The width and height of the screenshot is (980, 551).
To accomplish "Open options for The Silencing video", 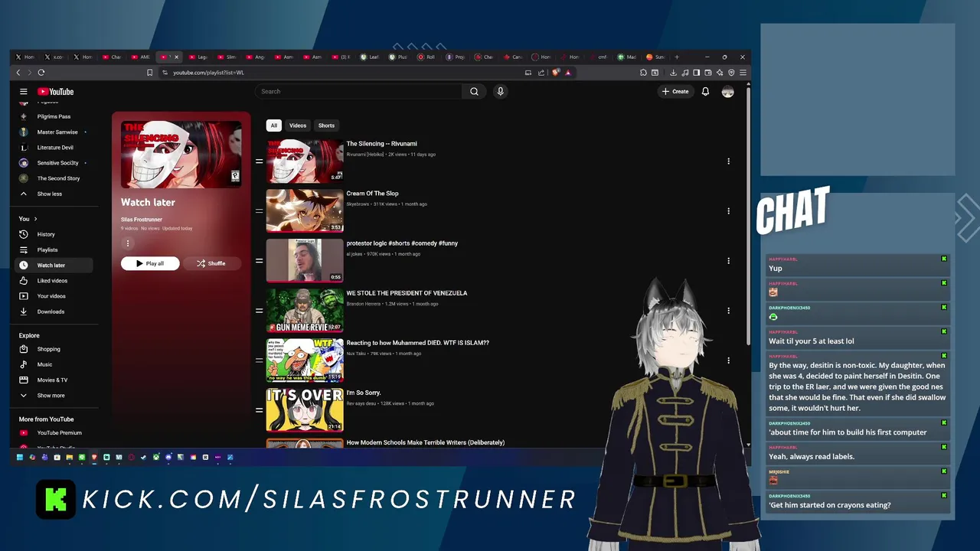I will coord(728,161).
